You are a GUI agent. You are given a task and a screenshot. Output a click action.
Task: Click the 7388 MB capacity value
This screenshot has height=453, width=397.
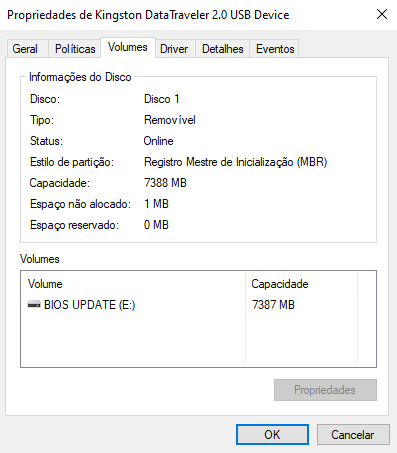tap(165, 183)
